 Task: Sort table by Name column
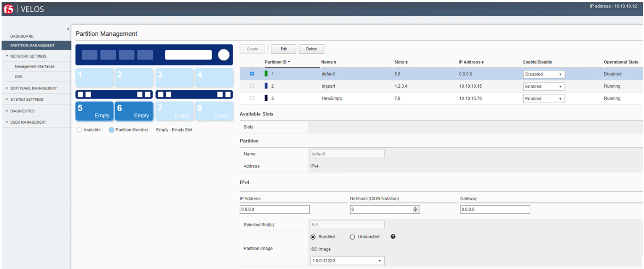click(x=329, y=62)
